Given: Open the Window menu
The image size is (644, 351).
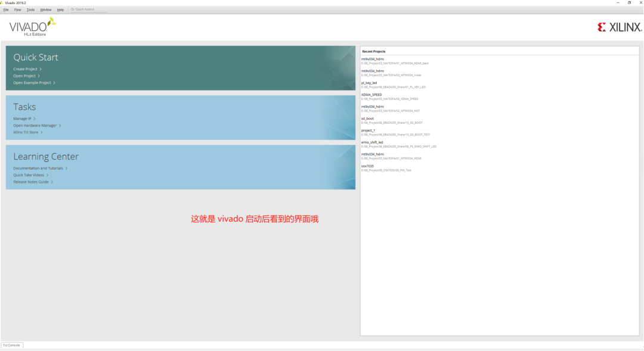Looking at the screenshot, I should tap(45, 10).
